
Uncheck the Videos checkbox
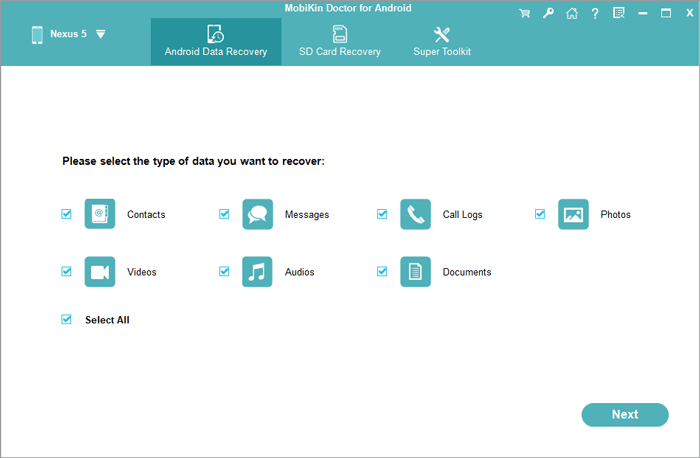(67, 271)
